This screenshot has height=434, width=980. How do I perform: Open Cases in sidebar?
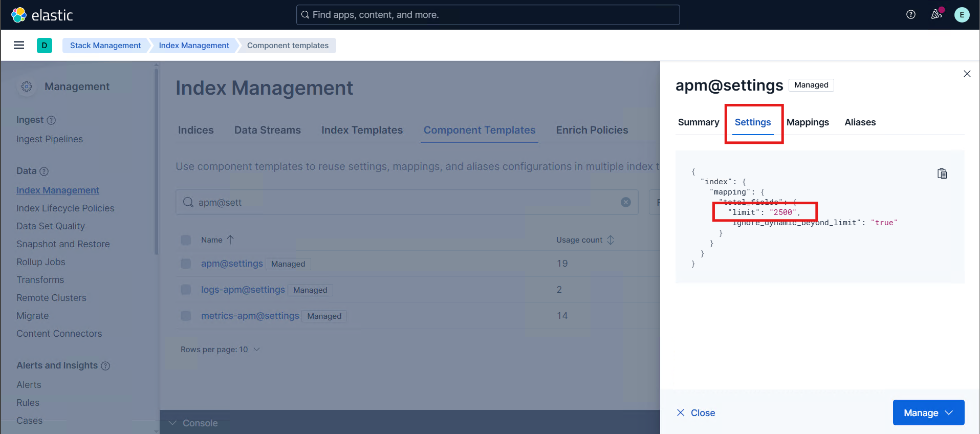coord(29,421)
